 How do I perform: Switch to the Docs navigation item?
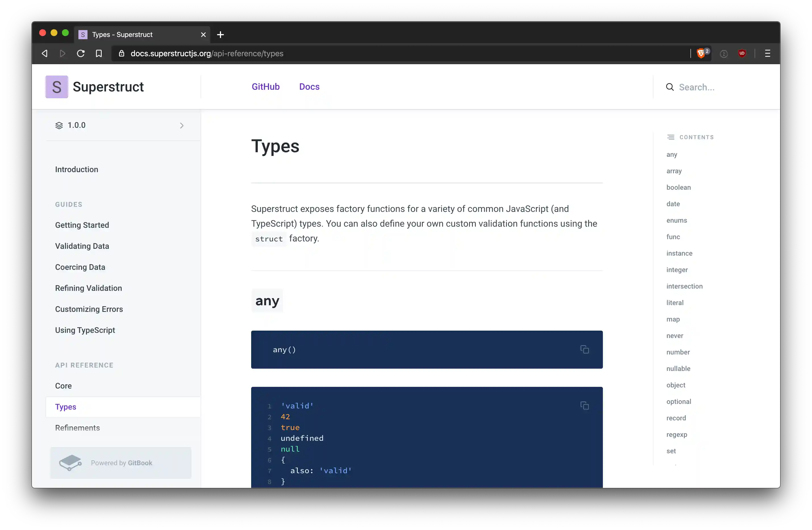pos(309,87)
